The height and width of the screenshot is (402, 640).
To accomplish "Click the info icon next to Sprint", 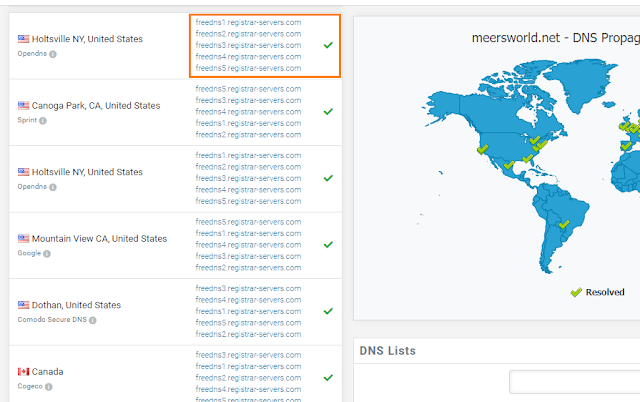I will pyautogui.click(x=43, y=121).
